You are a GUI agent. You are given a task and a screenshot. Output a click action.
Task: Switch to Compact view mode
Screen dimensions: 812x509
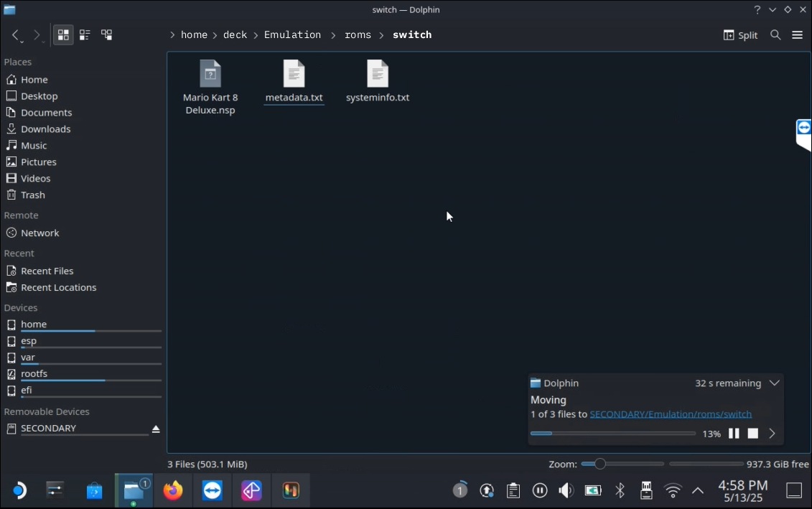coord(85,34)
